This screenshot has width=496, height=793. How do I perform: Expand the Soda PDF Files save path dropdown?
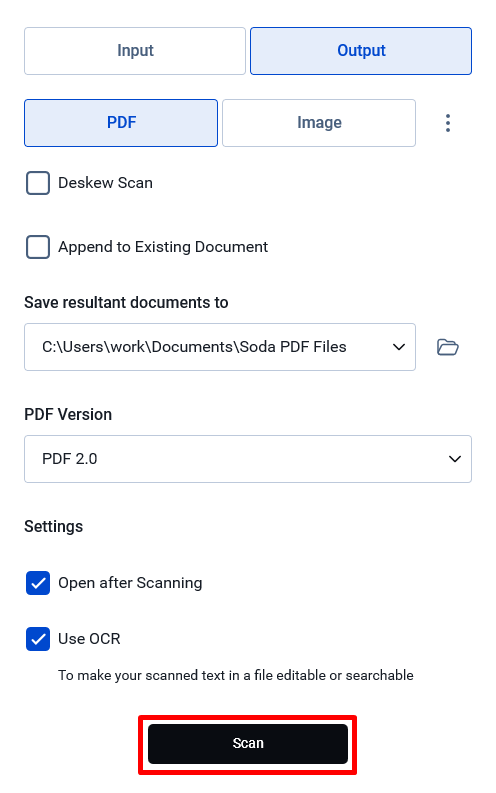[220, 347]
